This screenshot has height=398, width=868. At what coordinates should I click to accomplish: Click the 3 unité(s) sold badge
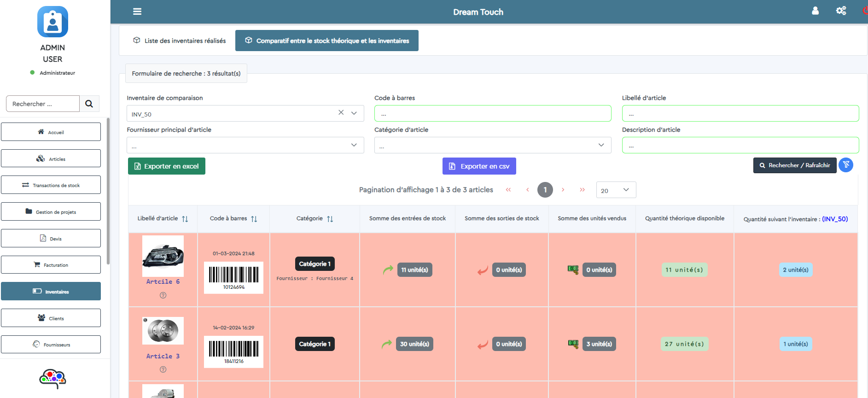coord(599,344)
